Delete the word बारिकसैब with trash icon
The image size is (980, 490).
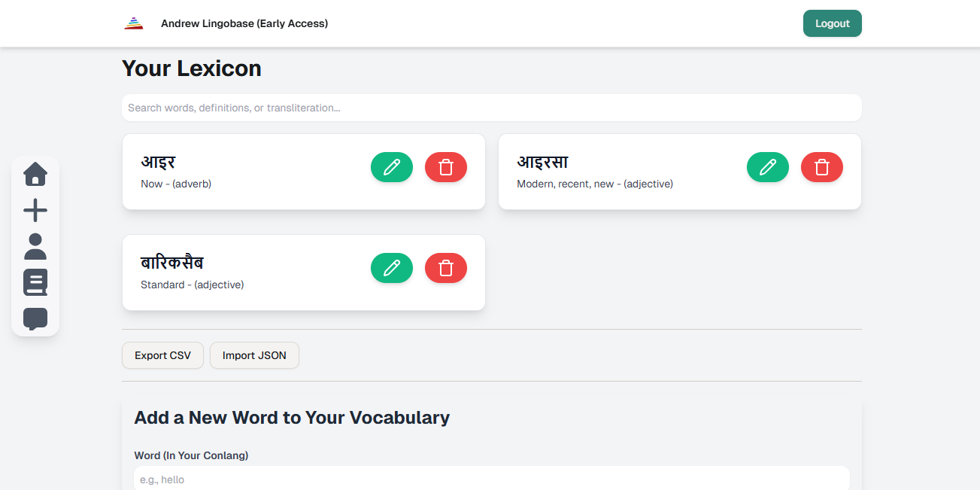click(446, 268)
